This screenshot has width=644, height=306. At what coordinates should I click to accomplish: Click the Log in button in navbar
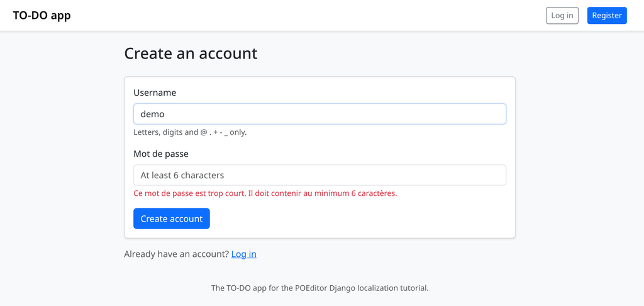(x=562, y=16)
